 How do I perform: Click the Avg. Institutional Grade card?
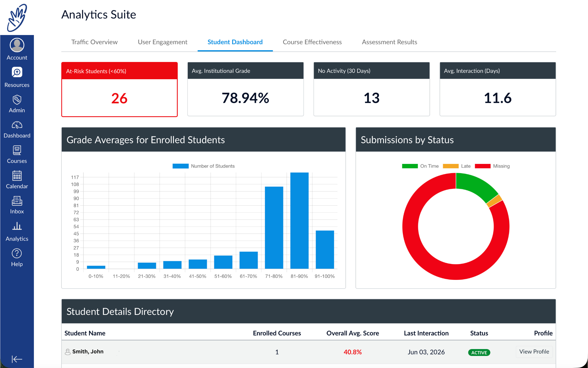(245, 89)
